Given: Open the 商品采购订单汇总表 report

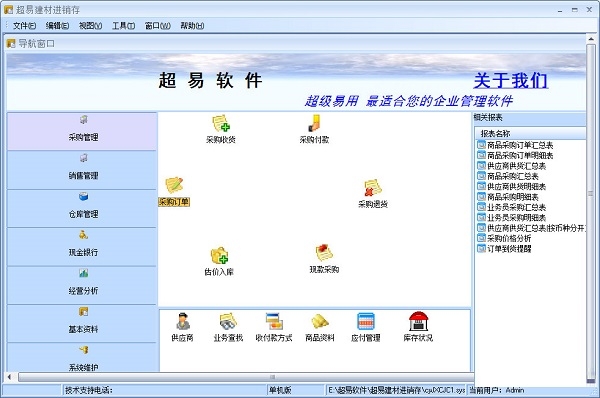Looking at the screenshot, I should pos(520,145).
